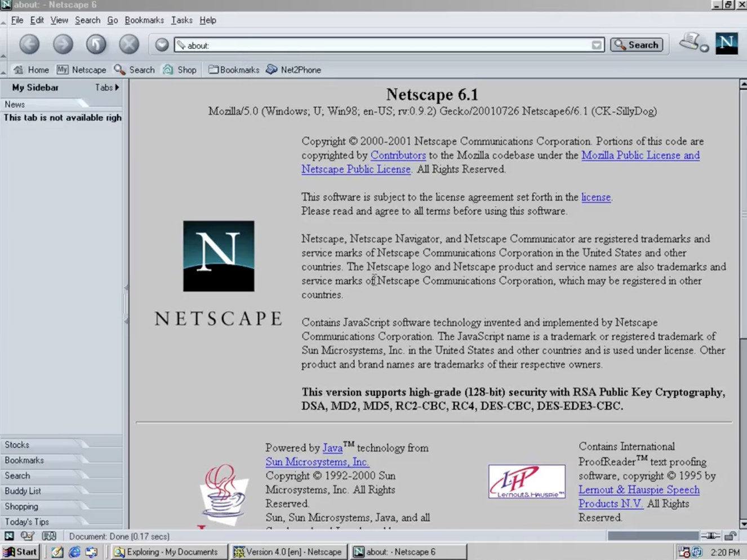
Task: Open the Go menu
Action: click(113, 20)
